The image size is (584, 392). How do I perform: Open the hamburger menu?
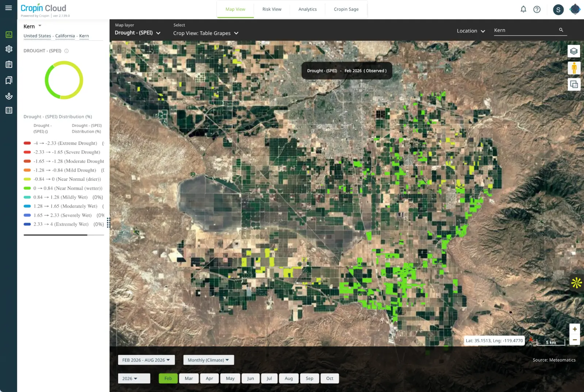click(x=8, y=8)
